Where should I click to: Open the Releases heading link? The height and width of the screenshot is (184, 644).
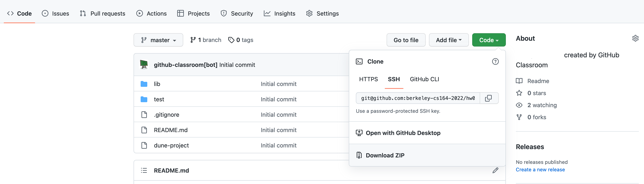coord(530,147)
